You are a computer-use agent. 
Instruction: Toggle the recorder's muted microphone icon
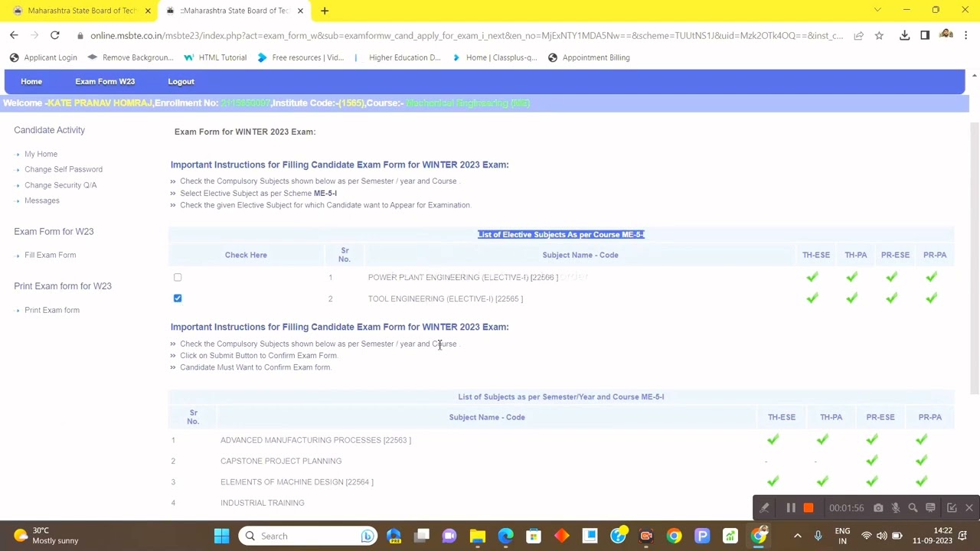pyautogui.click(x=895, y=508)
